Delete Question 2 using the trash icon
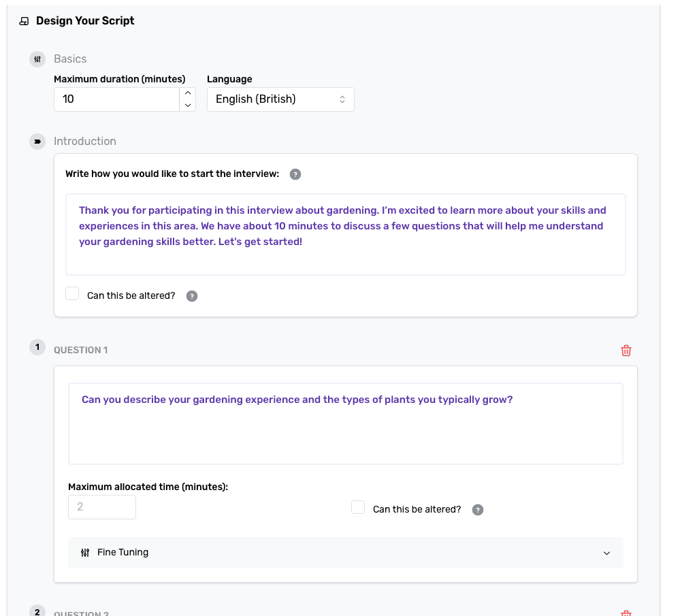Image resolution: width=682 pixels, height=616 pixels. 626,613
